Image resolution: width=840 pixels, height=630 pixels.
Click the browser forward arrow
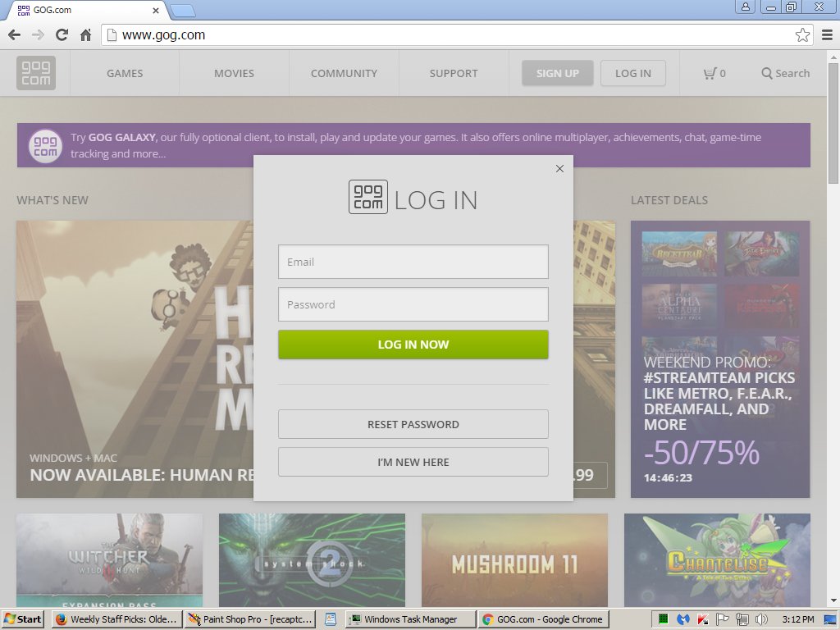coord(38,34)
